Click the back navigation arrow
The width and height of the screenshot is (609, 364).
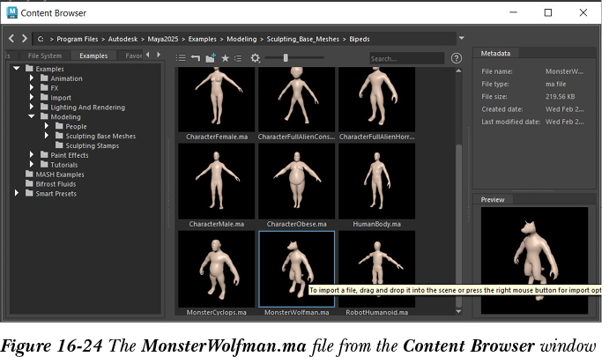(11, 38)
